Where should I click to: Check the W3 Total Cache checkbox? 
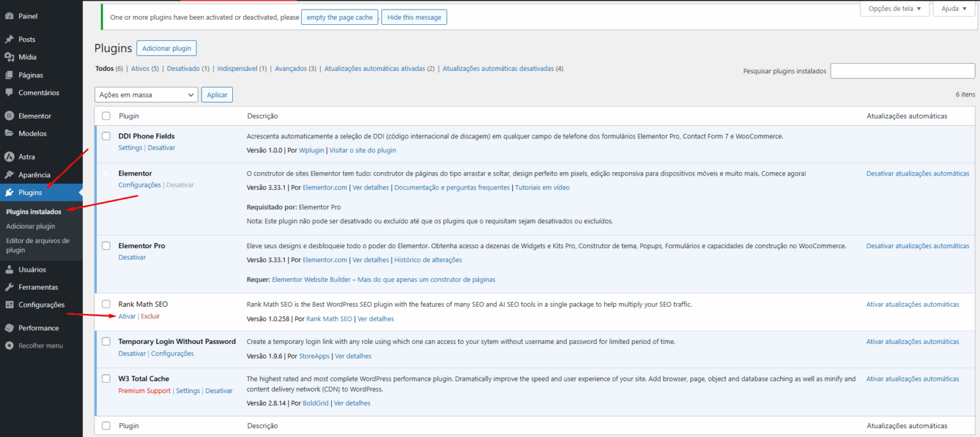(106, 378)
